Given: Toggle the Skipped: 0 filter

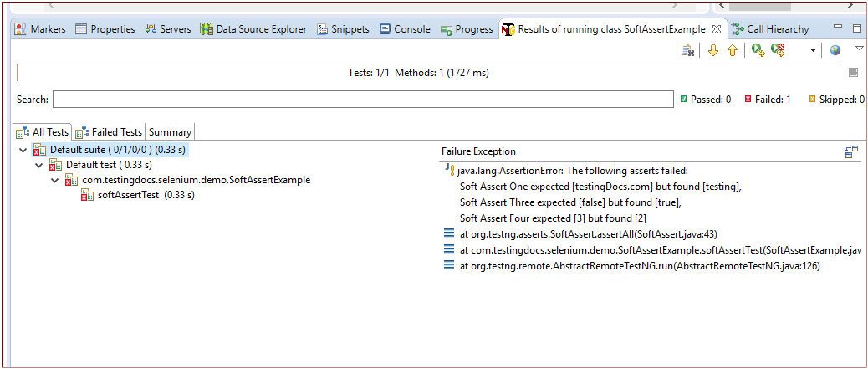Looking at the screenshot, I should point(836,100).
